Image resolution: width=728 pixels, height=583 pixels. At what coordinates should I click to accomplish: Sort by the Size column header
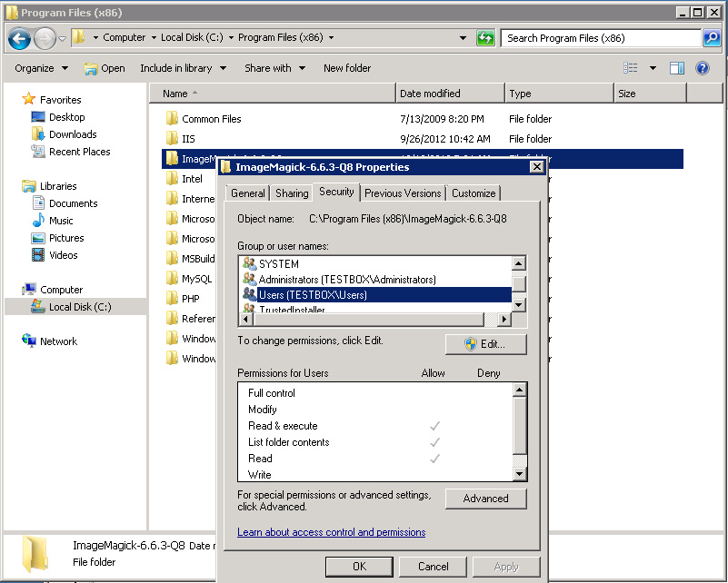(650, 94)
